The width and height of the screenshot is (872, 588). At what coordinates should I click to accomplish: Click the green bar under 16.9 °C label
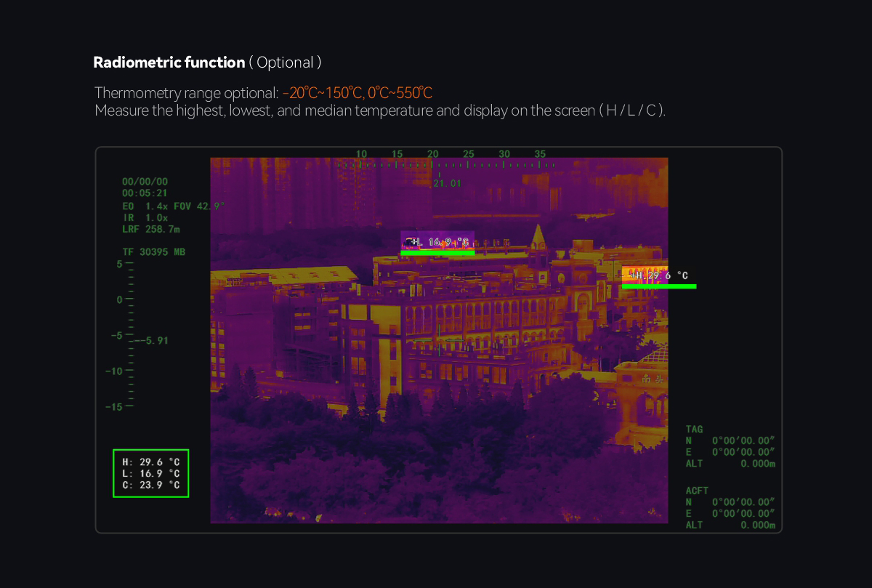[x=437, y=253]
